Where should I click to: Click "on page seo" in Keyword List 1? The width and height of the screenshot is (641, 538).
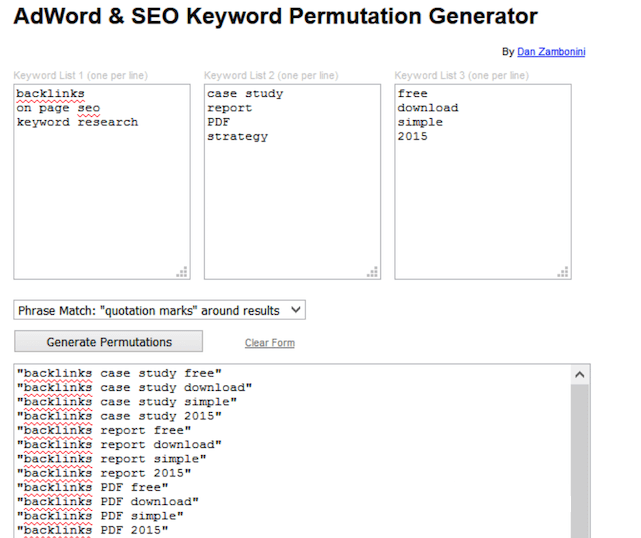click(58, 108)
